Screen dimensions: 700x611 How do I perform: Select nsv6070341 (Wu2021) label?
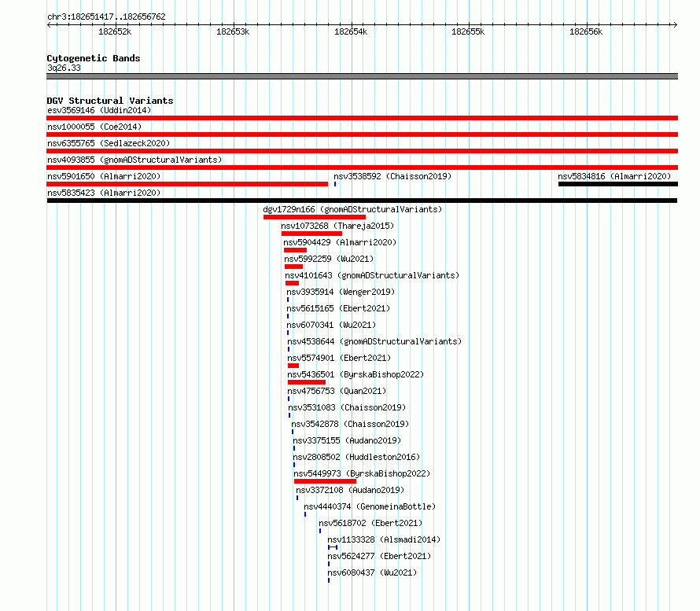[x=331, y=325]
